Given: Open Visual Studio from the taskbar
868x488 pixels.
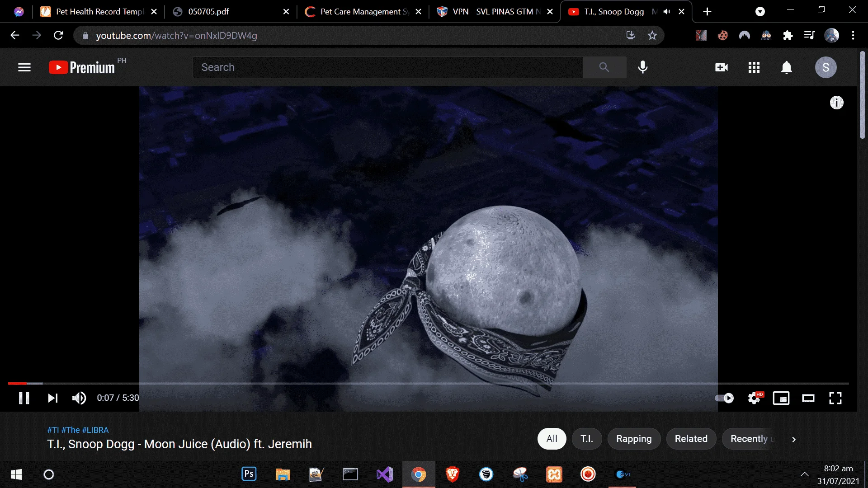Looking at the screenshot, I should point(385,474).
